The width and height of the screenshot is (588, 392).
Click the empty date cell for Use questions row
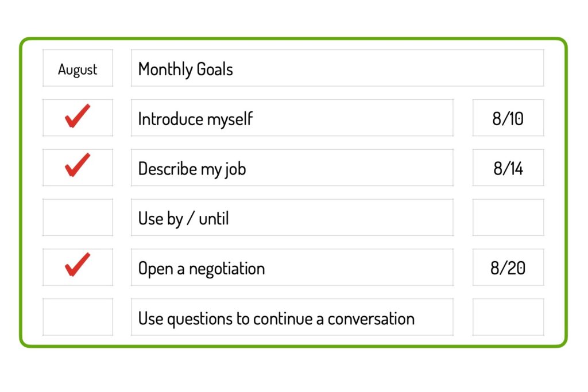[x=508, y=317]
